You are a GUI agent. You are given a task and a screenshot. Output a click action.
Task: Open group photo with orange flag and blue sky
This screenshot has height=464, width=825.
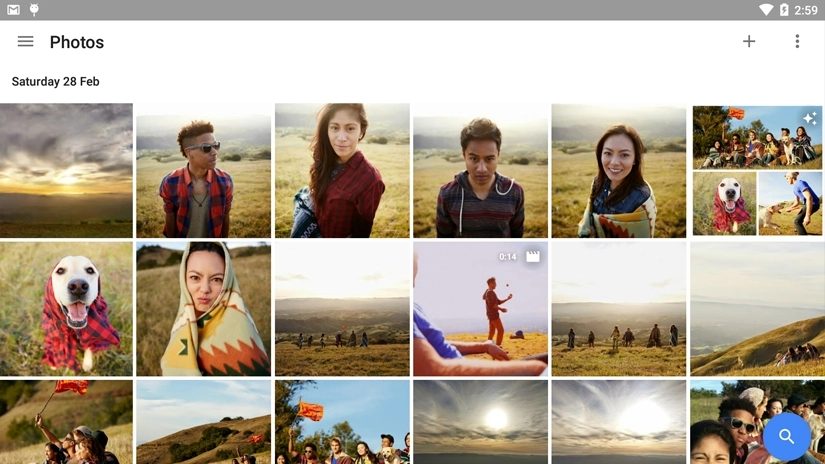tap(342, 422)
